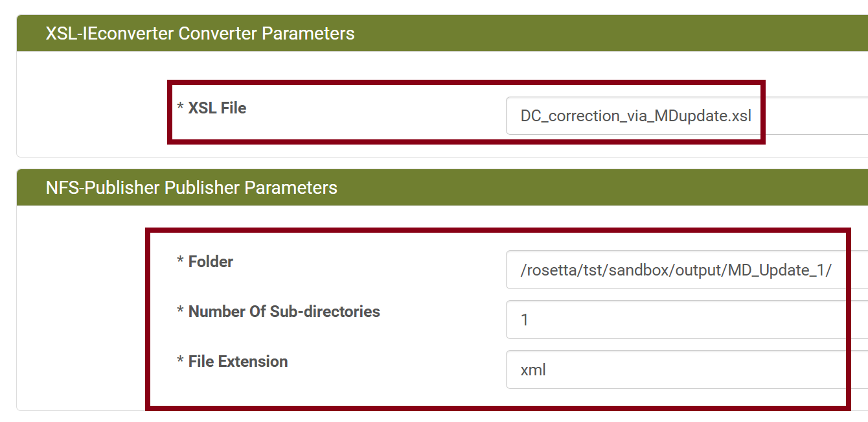The width and height of the screenshot is (868, 422).
Task: Click the NFS-Publisher Publisher Parameters header title
Action: (191, 188)
